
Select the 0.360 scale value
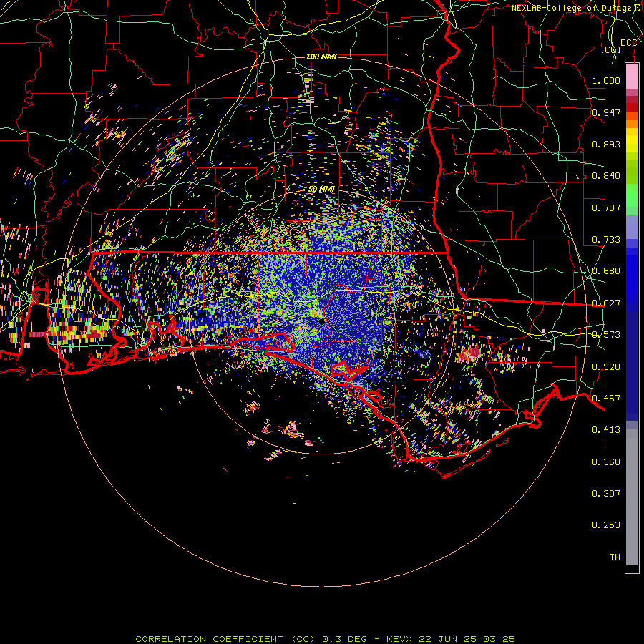click(x=606, y=462)
